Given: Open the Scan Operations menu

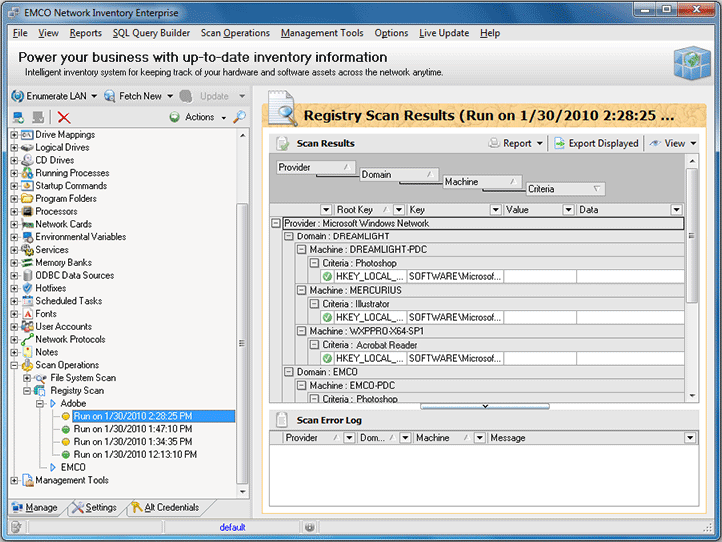Looking at the screenshot, I should (x=235, y=33).
